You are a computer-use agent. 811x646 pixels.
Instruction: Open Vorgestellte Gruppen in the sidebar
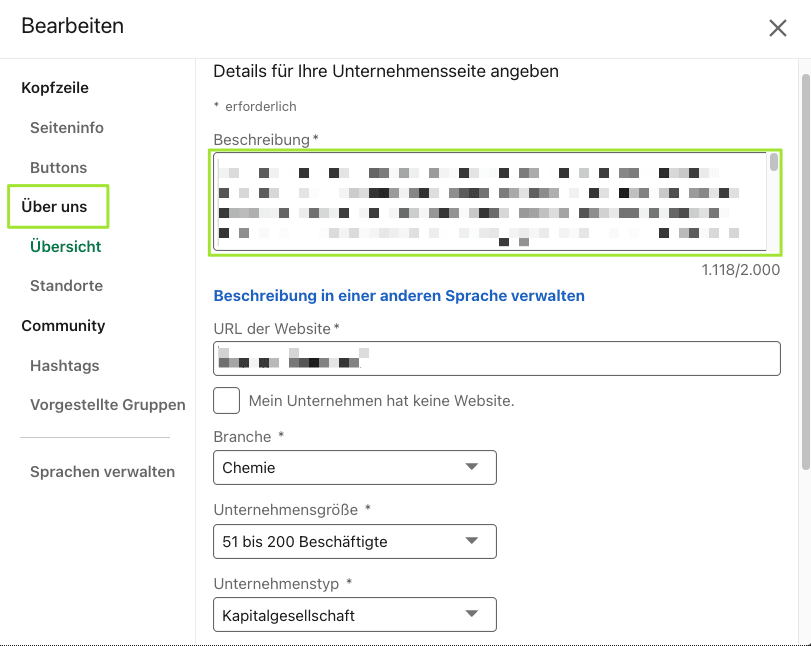pos(108,405)
